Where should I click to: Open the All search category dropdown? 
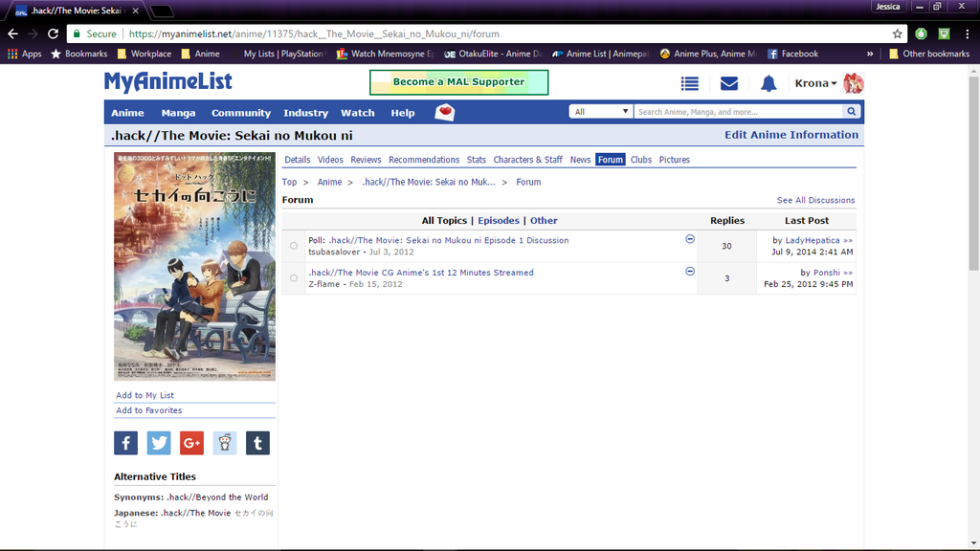601,112
